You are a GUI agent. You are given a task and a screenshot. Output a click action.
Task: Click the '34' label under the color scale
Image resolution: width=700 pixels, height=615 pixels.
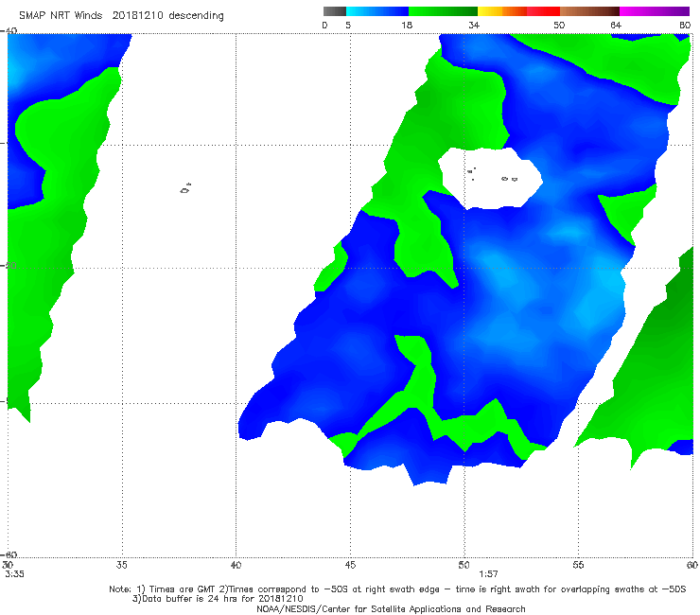(x=474, y=25)
